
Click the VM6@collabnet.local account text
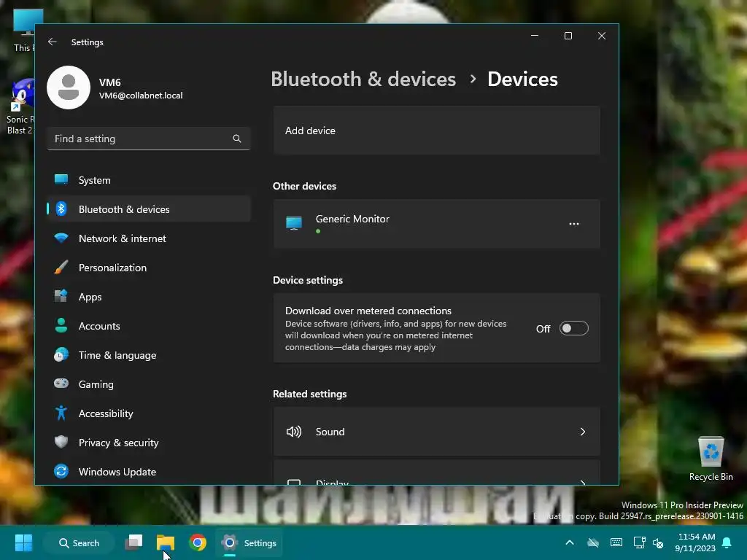point(141,96)
